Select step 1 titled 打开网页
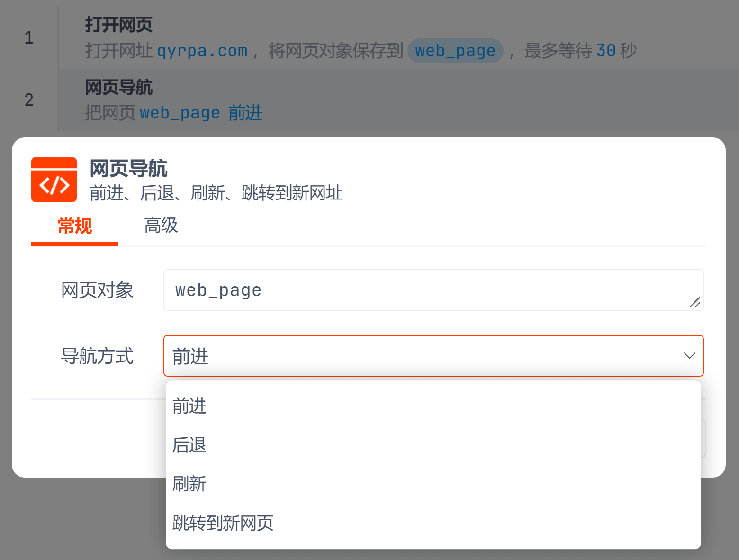Screen dimensions: 739x560 tap(118, 25)
